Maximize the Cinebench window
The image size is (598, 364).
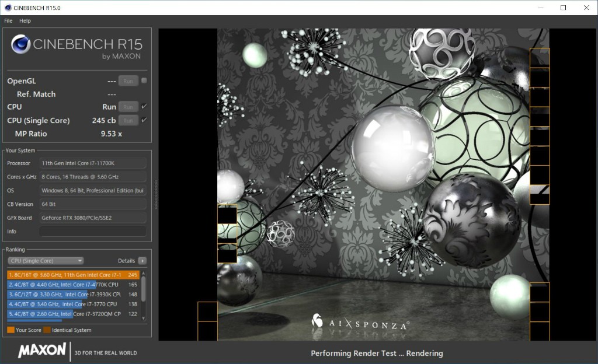[x=563, y=8]
